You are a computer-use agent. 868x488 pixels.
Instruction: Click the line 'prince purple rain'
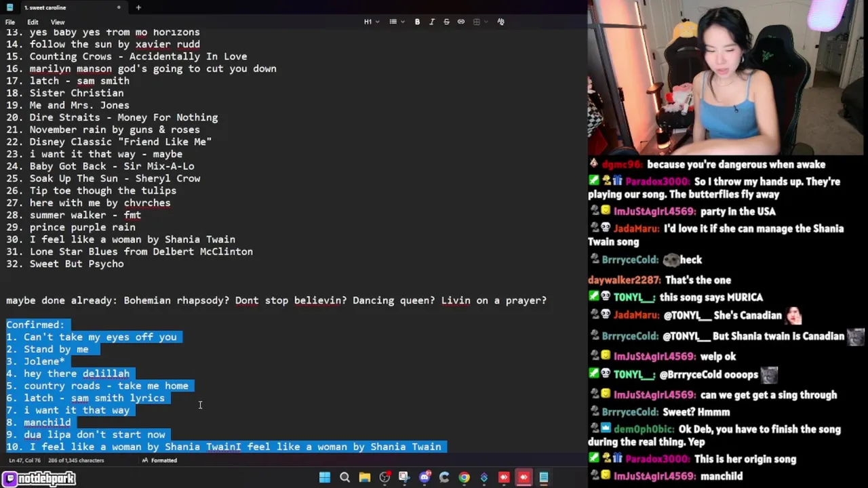[x=82, y=227]
